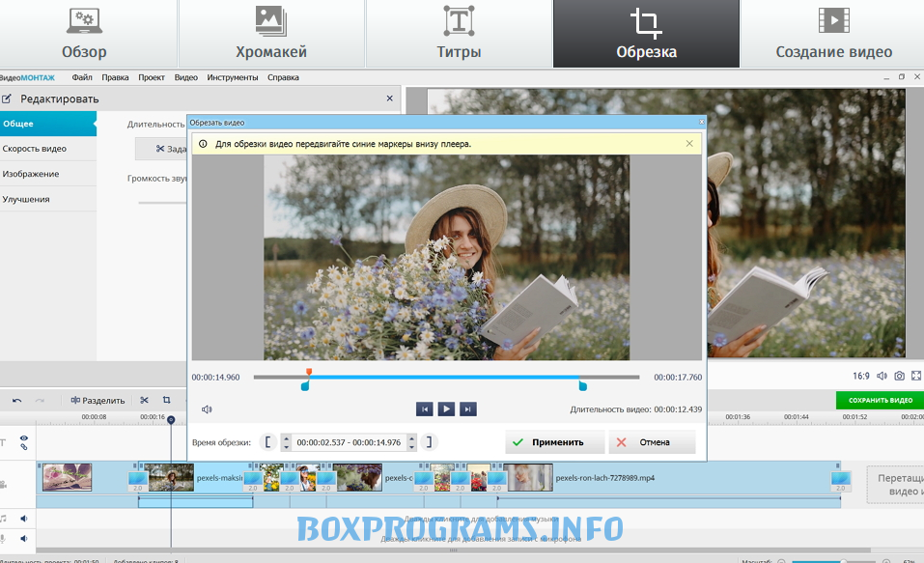Select the Общее settings tab
The width and height of the screenshot is (924, 563).
tap(47, 124)
